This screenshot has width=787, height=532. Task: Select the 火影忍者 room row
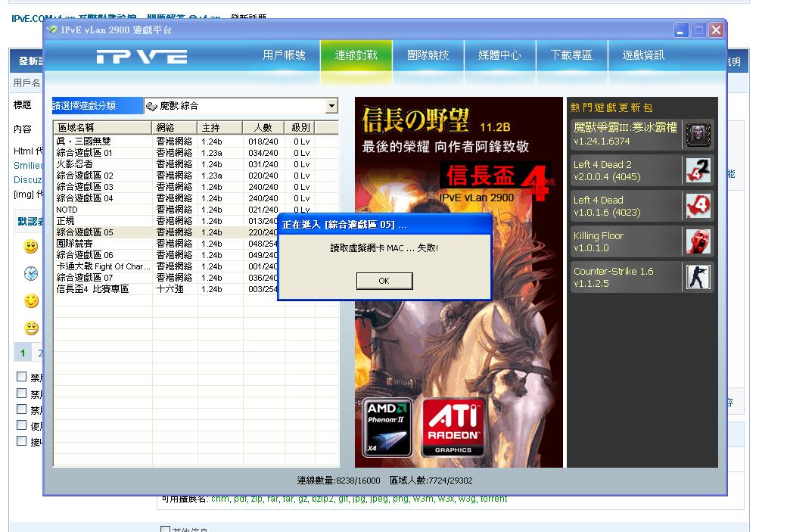tap(196, 164)
